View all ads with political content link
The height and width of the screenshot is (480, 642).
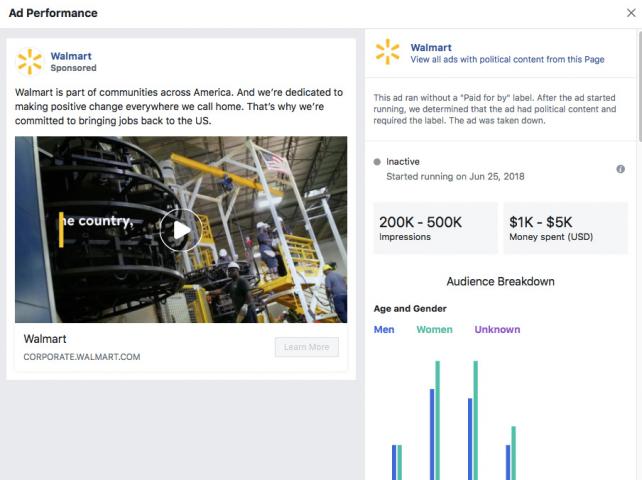[507, 60]
